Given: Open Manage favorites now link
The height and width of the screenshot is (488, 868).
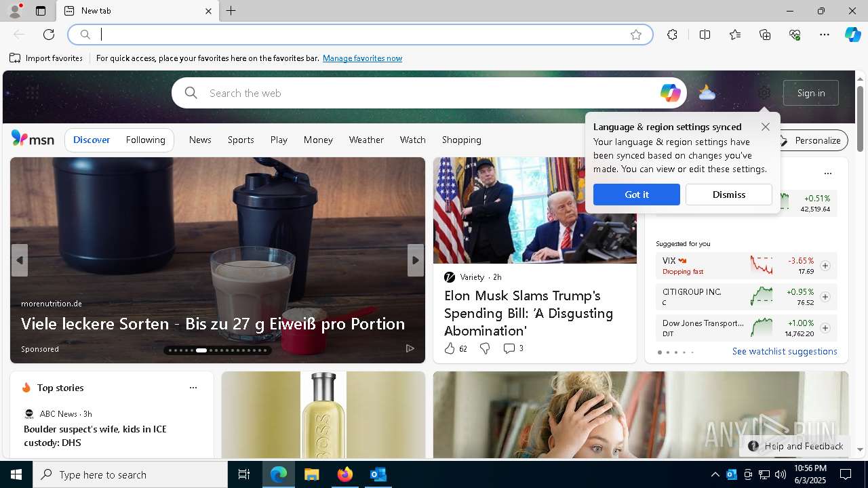Looking at the screenshot, I should [x=362, y=58].
